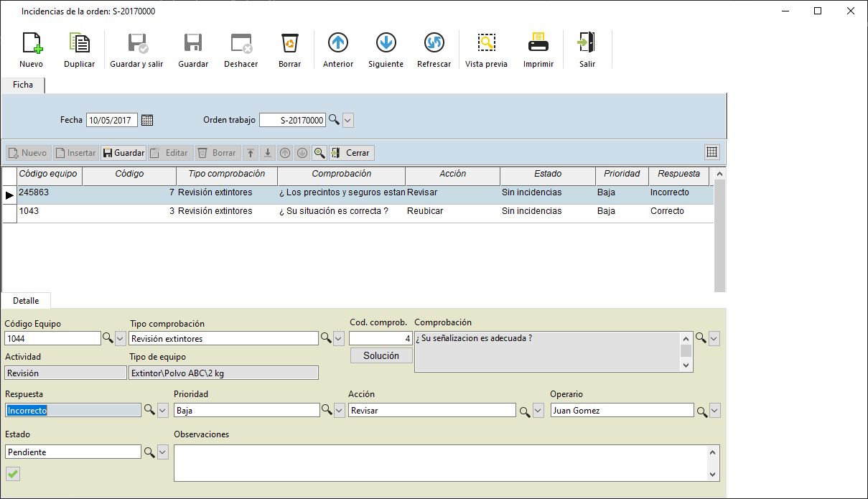The image size is (868, 499).
Task: Select the Ficha tab
Action: point(23,85)
